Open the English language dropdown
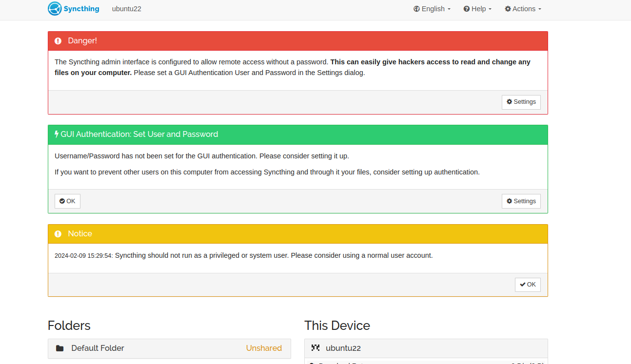631x364 pixels. click(432, 9)
